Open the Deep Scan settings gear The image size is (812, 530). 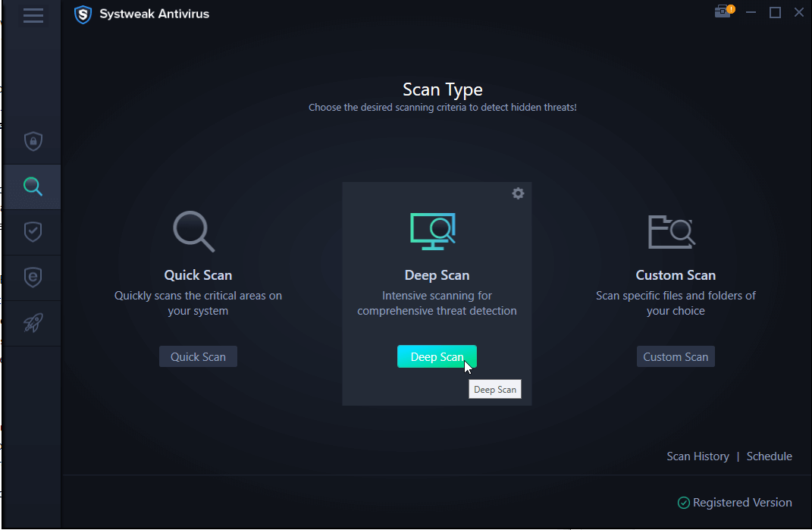pos(518,193)
